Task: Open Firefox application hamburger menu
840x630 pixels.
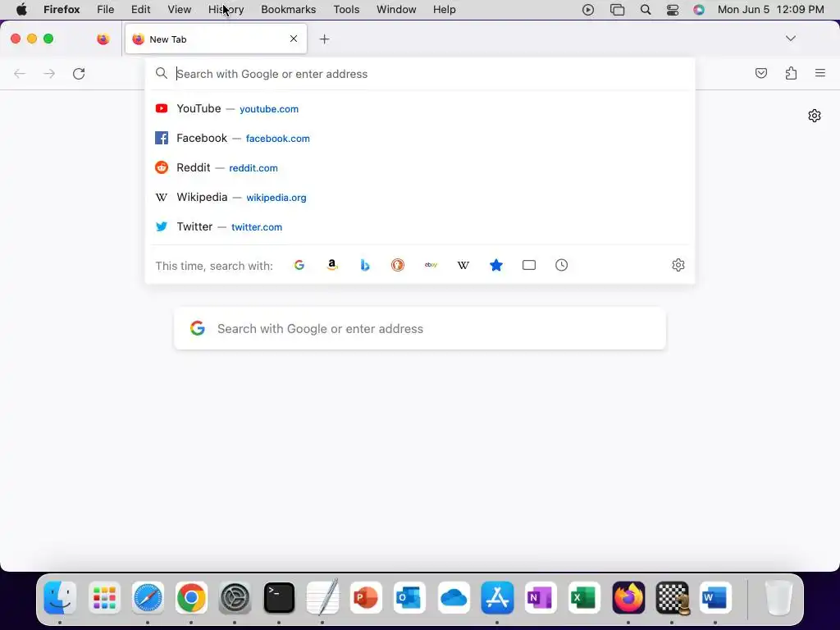Action: coord(820,73)
